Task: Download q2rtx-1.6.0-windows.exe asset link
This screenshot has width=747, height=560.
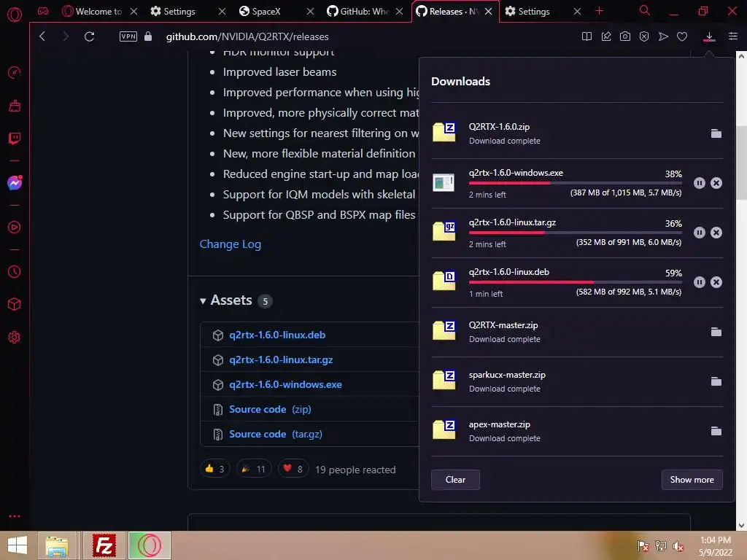Action: point(285,384)
